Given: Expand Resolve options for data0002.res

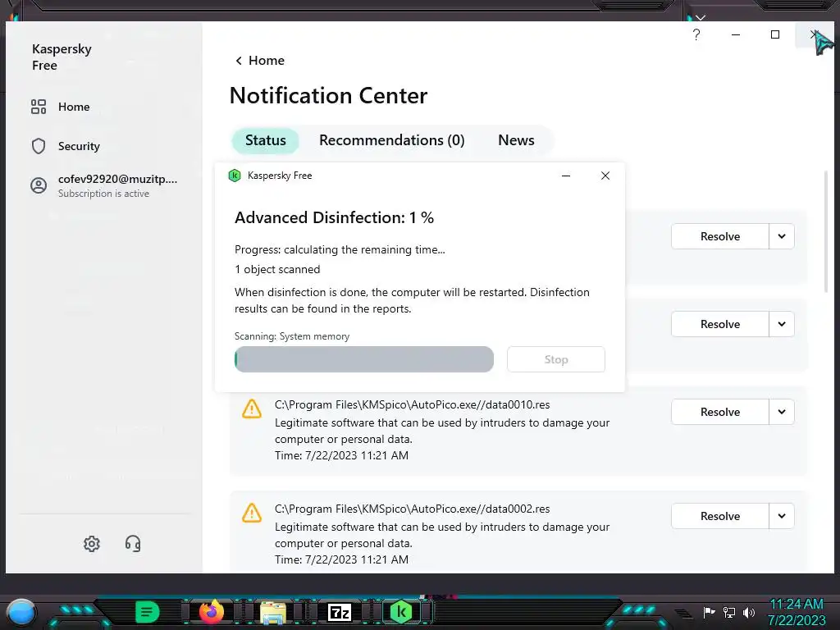Looking at the screenshot, I should tap(782, 516).
